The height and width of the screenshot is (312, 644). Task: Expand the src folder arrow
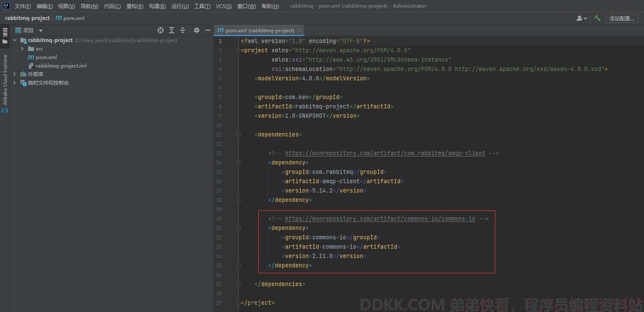pos(22,49)
